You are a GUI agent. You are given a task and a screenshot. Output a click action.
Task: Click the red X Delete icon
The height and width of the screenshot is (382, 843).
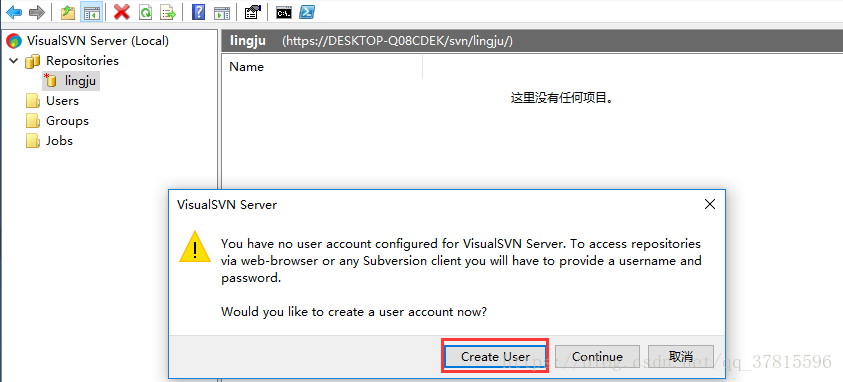pos(122,12)
